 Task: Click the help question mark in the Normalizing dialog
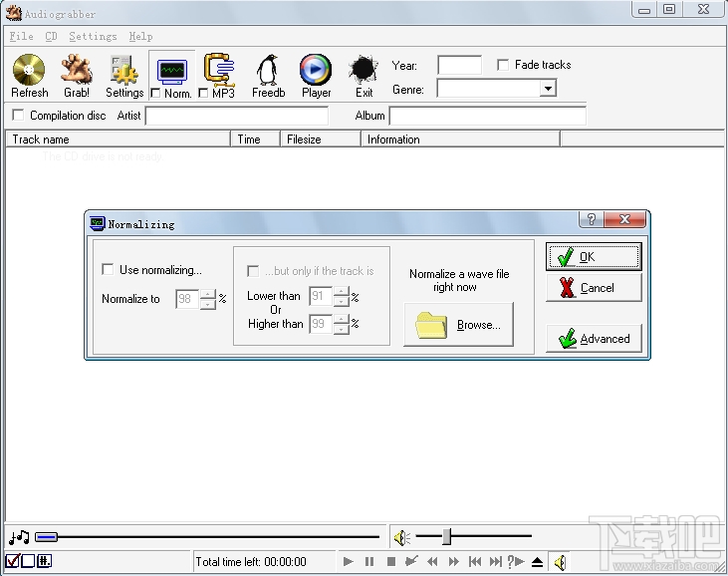coord(591,219)
